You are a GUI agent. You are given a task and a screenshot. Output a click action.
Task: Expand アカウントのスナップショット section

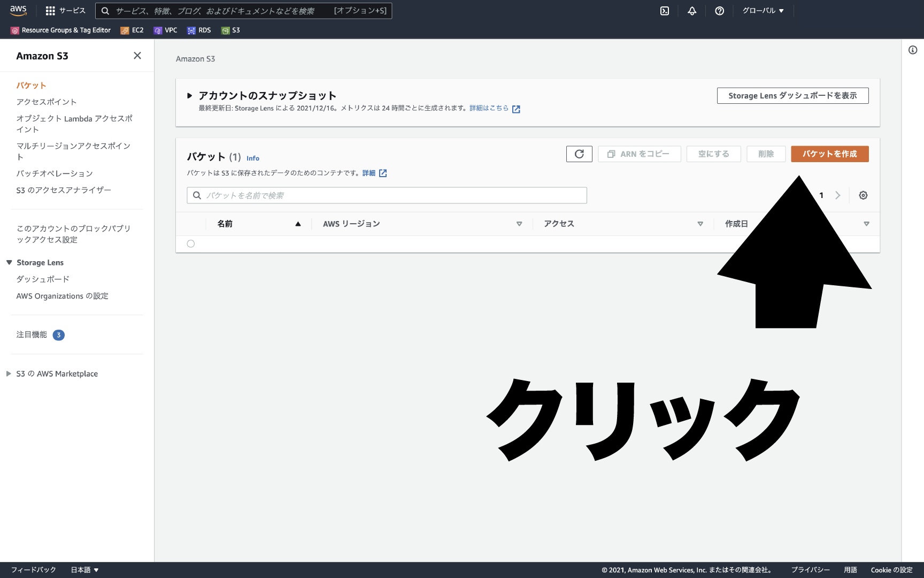click(189, 96)
